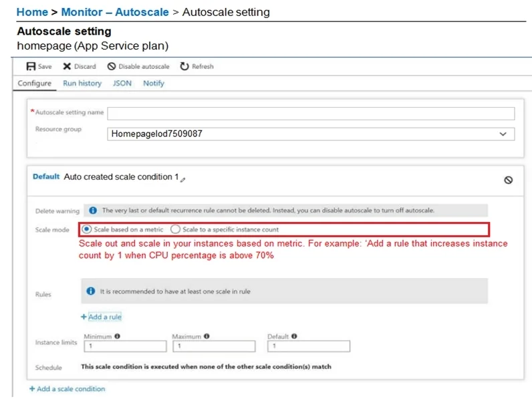
Task: Click the Discard X icon
Action: tap(67, 66)
